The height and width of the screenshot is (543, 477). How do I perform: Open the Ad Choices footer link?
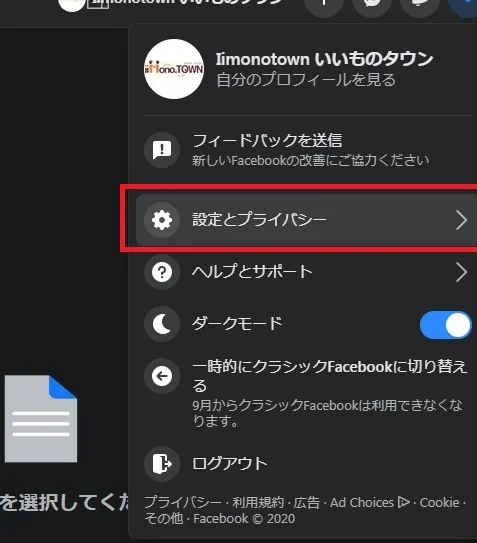[x=370, y=502]
